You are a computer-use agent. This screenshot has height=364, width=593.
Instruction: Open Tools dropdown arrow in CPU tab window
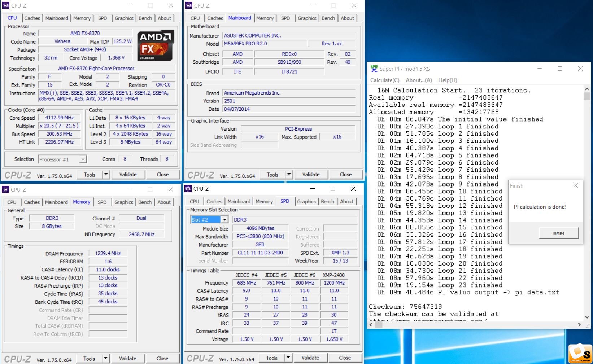click(x=106, y=174)
